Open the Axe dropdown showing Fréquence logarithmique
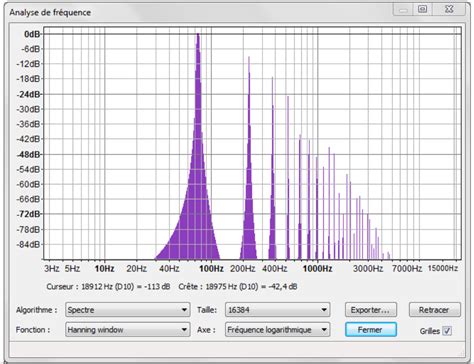 [x=277, y=330]
